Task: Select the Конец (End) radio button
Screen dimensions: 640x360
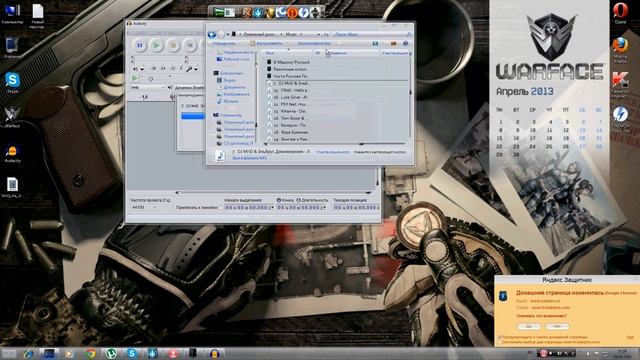Action: pyautogui.click(x=279, y=200)
